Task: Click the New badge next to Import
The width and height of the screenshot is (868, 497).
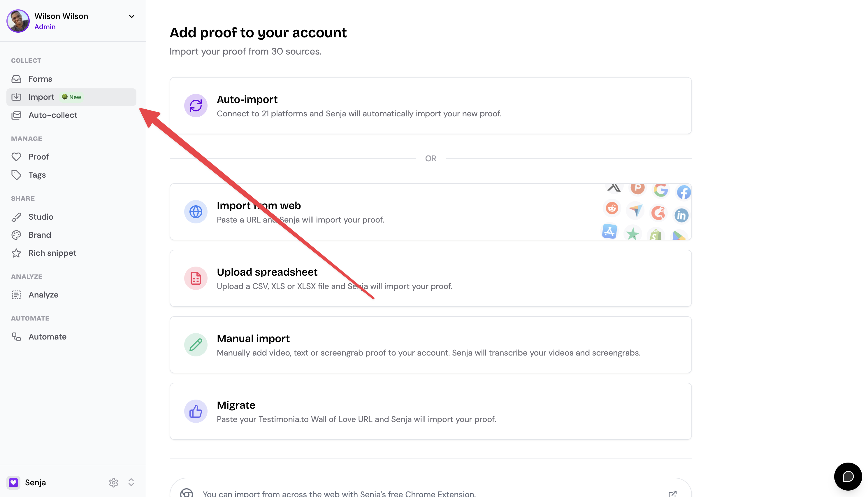Action: coord(72,97)
